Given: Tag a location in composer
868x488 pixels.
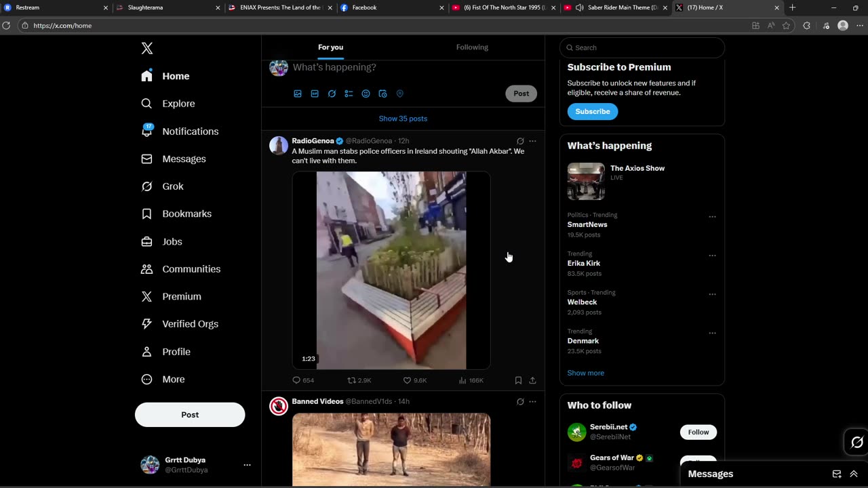Looking at the screenshot, I should click(x=399, y=94).
